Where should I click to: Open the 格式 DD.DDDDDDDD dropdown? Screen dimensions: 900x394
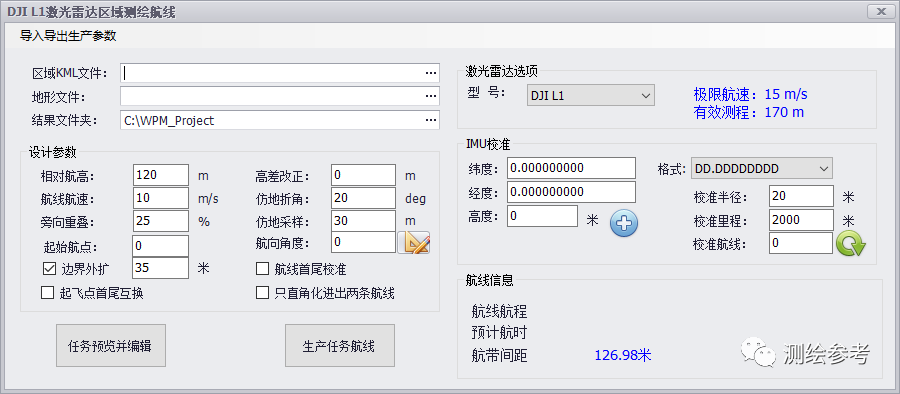pyautogui.click(x=762, y=169)
